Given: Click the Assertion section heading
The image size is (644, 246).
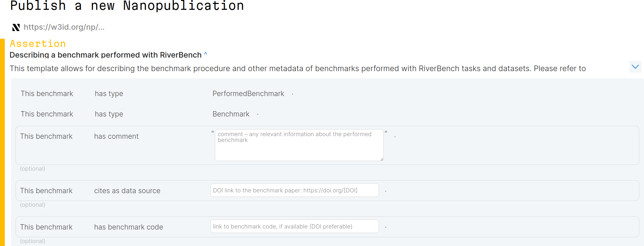Looking at the screenshot, I should pos(38,44).
